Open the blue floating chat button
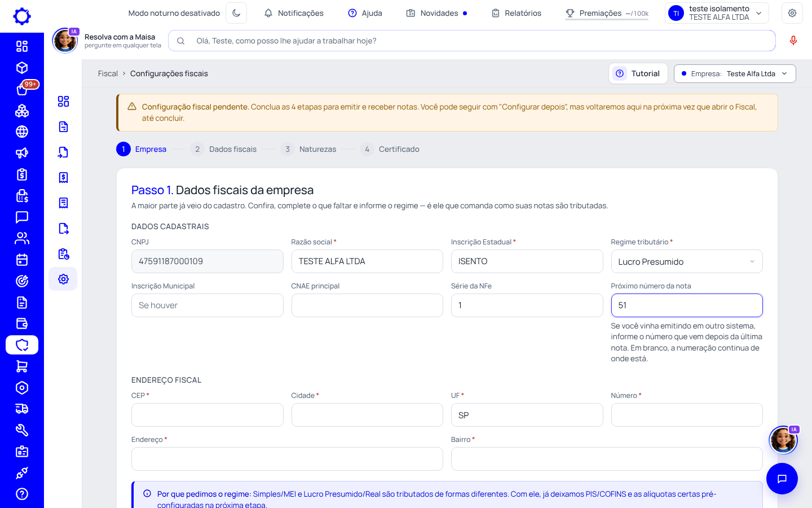The image size is (812, 508). pyautogui.click(x=782, y=479)
